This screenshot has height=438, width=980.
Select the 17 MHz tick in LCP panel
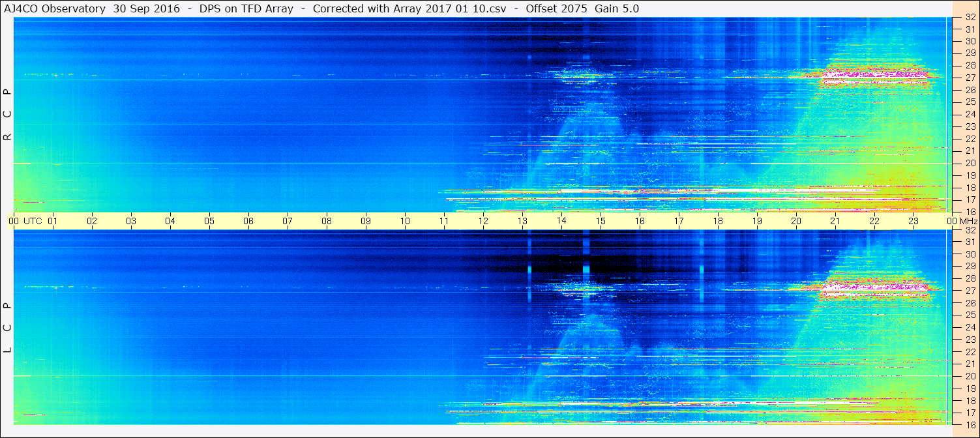970,413
